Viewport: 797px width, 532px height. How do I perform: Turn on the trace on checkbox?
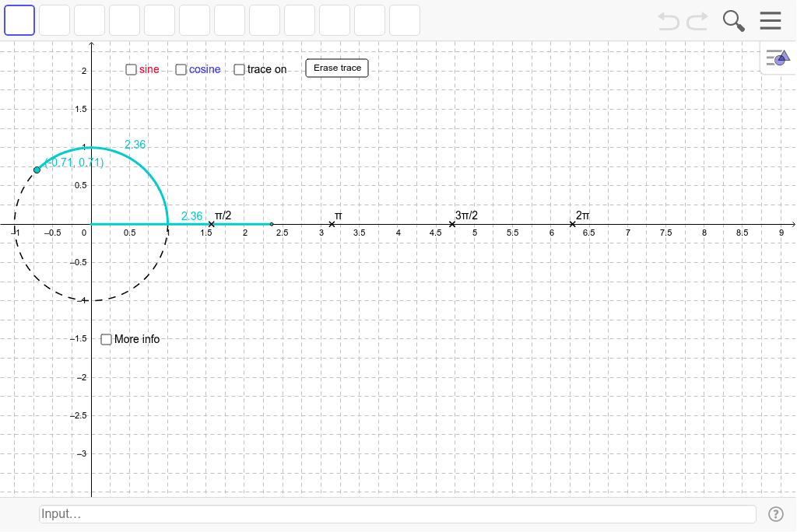coord(240,70)
